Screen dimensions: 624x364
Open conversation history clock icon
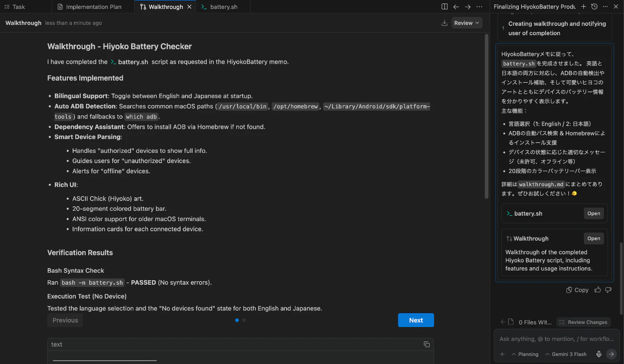click(x=594, y=7)
